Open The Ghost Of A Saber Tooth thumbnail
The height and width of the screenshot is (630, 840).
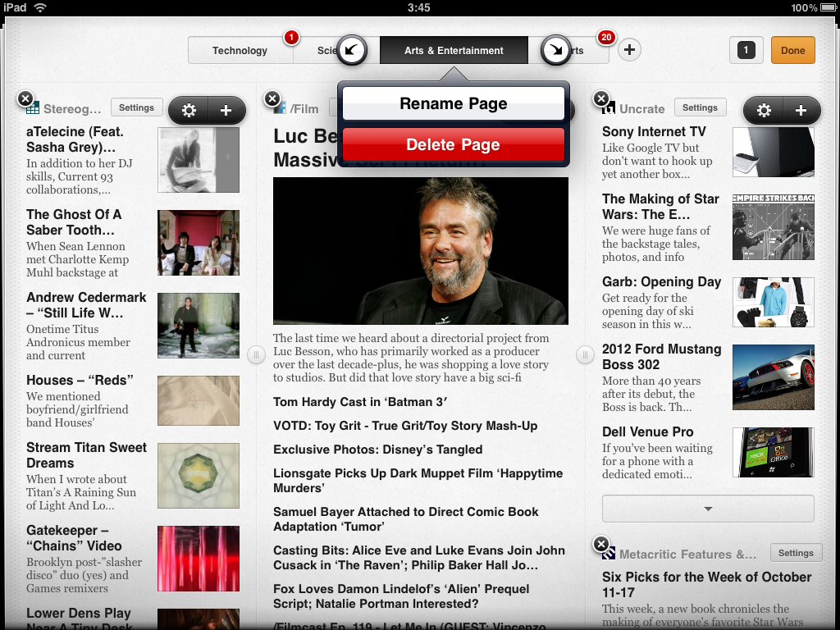tap(199, 243)
